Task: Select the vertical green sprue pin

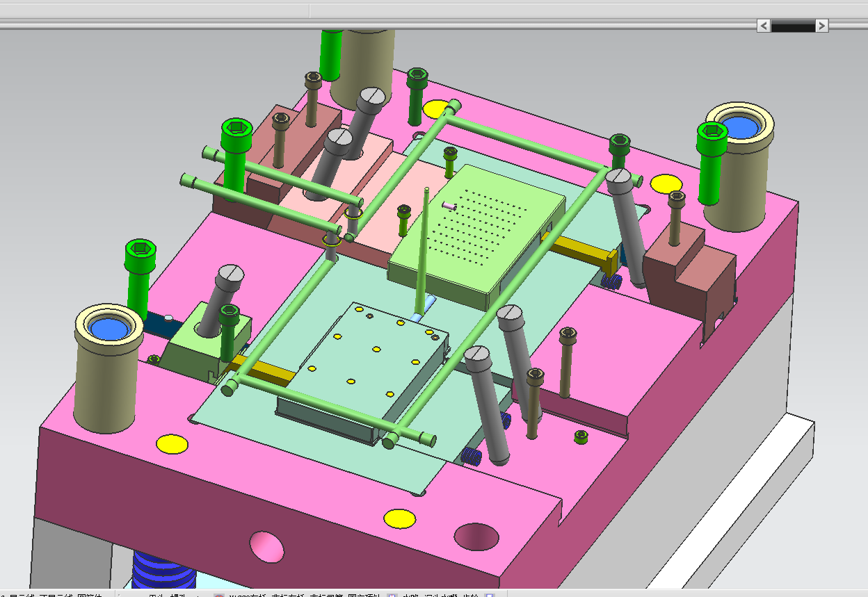Action: coord(422,251)
